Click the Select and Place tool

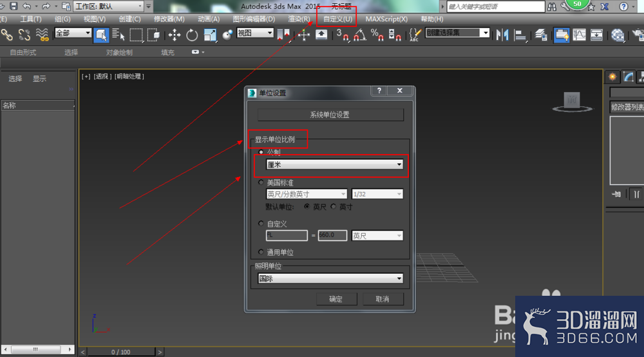point(227,35)
